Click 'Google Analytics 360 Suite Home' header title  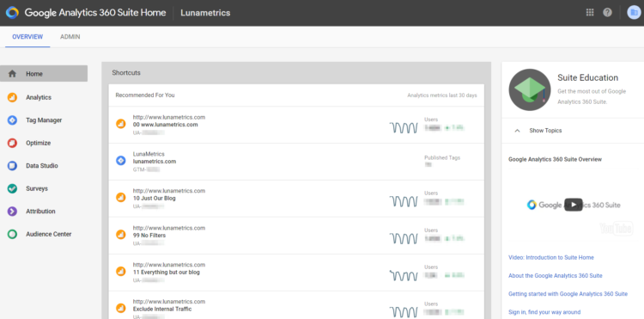click(x=95, y=13)
